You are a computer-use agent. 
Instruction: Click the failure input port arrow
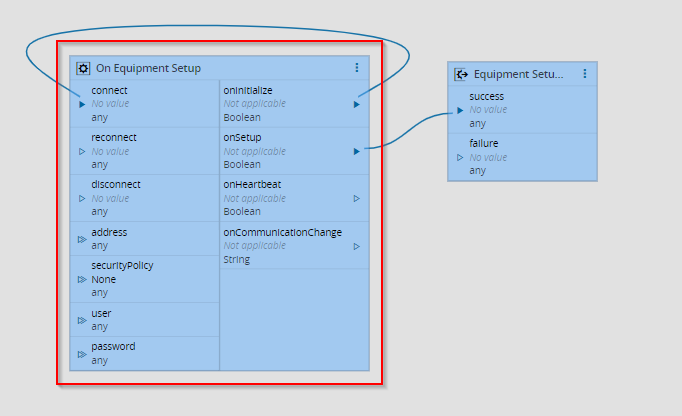point(460,157)
